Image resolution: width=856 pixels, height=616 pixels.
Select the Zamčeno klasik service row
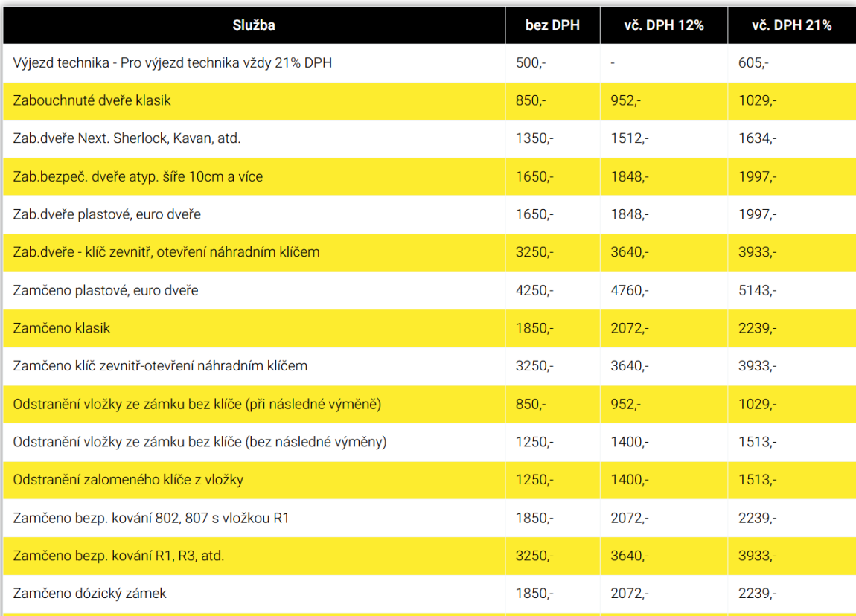(x=429, y=329)
